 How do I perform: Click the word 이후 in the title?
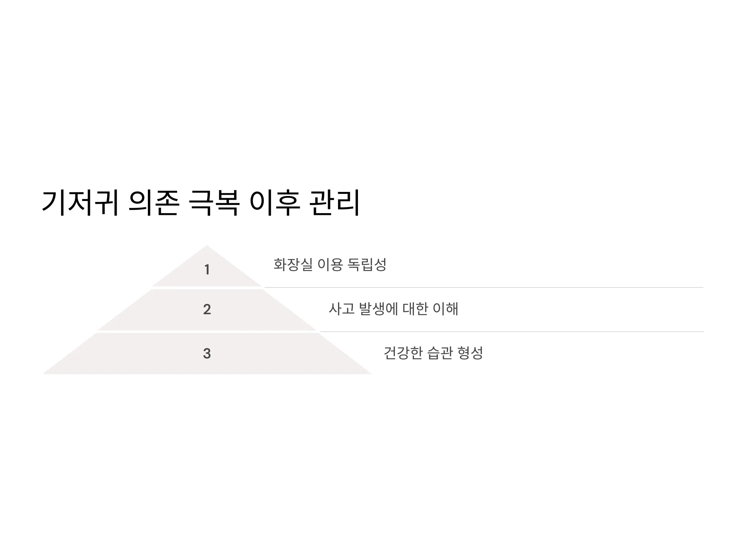pyautogui.click(x=275, y=203)
